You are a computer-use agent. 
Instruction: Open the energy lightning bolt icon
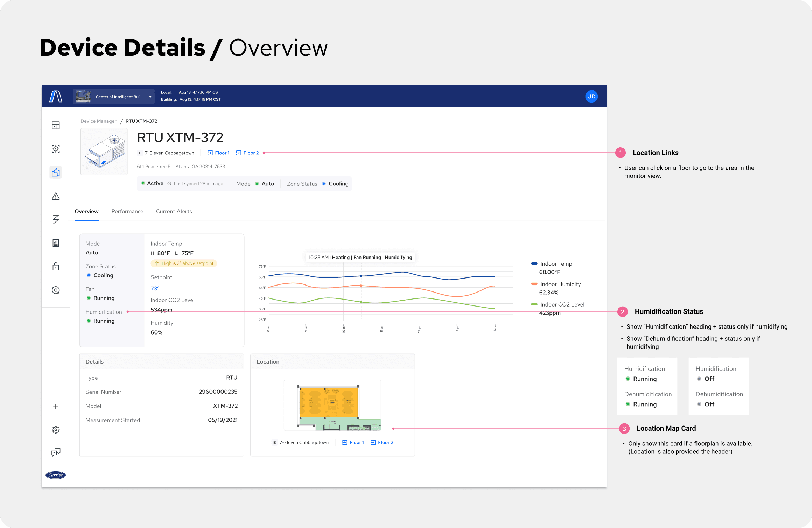click(56, 219)
